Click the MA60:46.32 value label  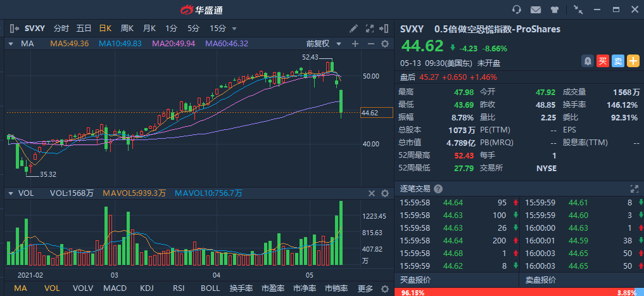(x=227, y=44)
